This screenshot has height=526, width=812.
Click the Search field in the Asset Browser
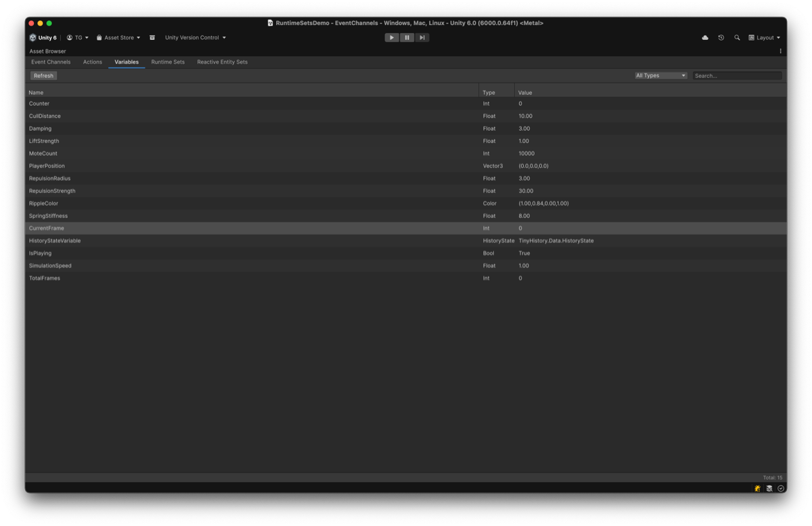(737, 75)
